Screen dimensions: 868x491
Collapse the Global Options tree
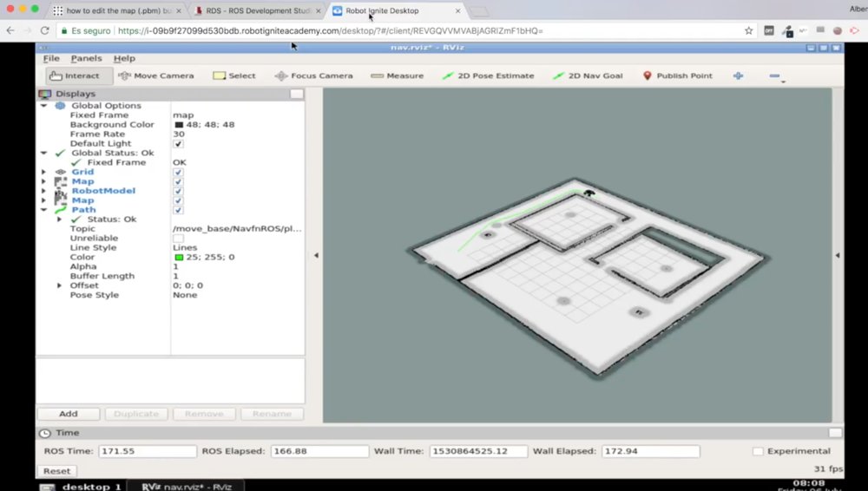click(43, 106)
